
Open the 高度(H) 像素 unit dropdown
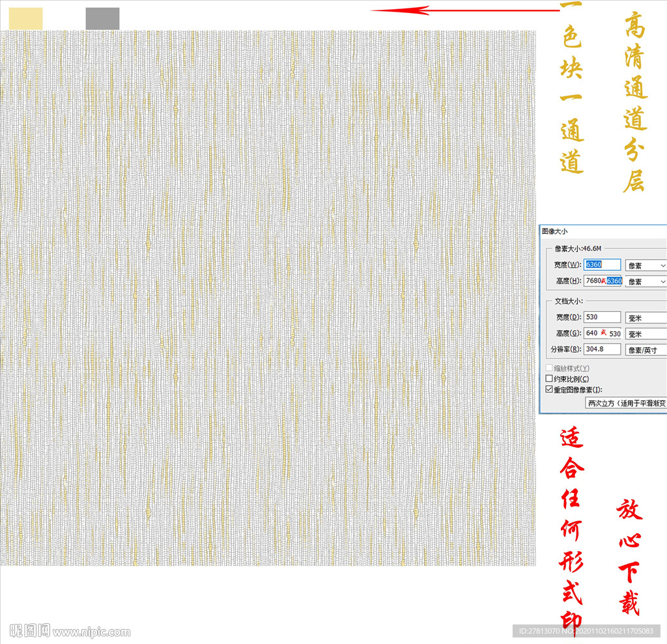click(646, 281)
